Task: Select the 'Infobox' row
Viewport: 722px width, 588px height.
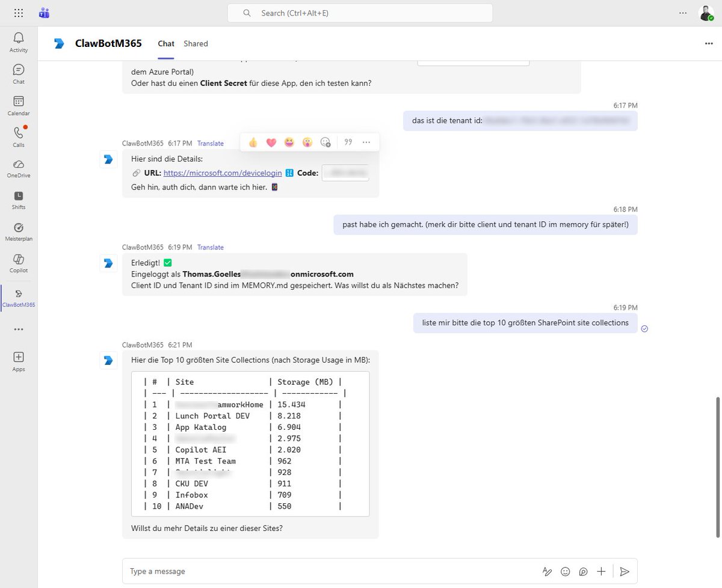Action: 243,495
